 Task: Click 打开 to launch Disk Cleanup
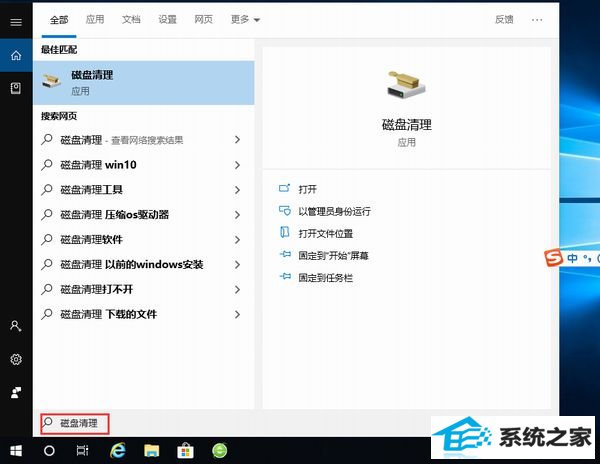[x=308, y=189]
